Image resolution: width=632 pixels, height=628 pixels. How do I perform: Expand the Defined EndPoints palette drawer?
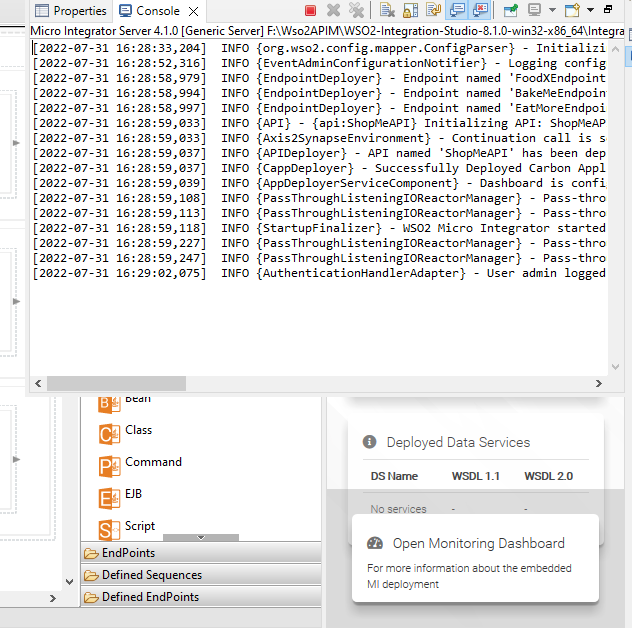click(201, 597)
